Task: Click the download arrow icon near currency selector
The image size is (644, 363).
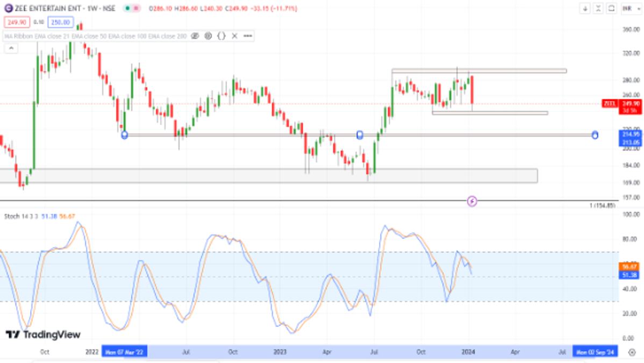Action: (585, 9)
